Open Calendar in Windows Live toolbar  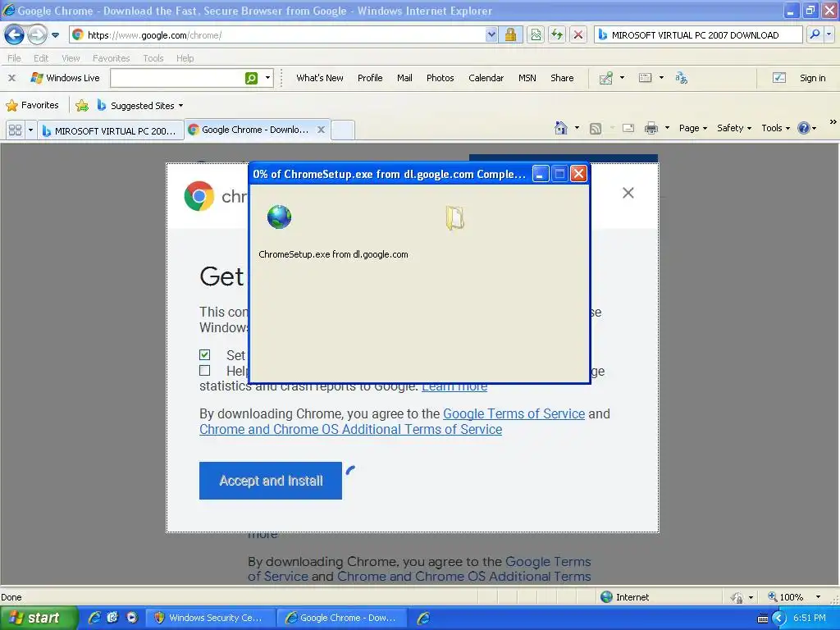[x=486, y=78]
